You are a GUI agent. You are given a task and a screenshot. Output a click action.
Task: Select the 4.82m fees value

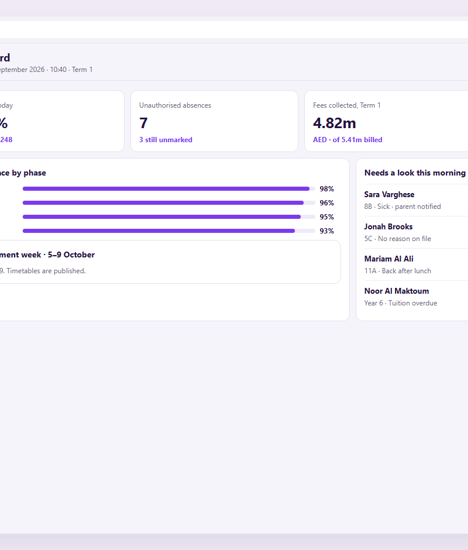point(334,123)
